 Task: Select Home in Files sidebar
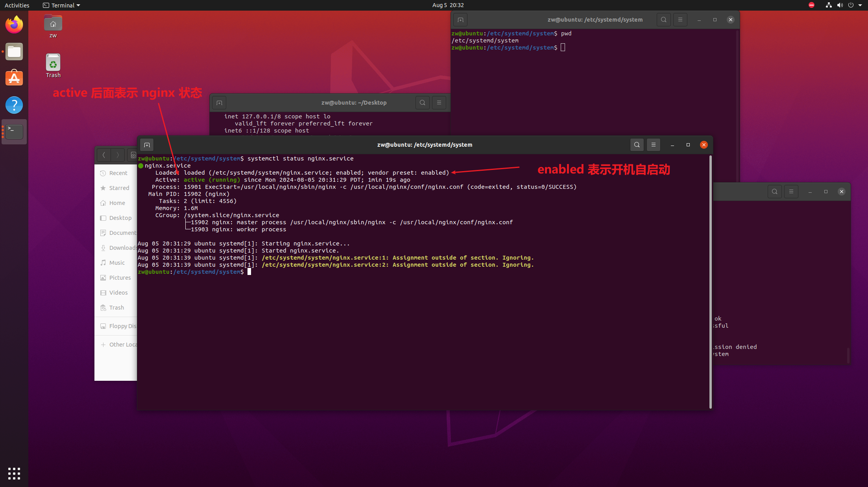point(117,203)
